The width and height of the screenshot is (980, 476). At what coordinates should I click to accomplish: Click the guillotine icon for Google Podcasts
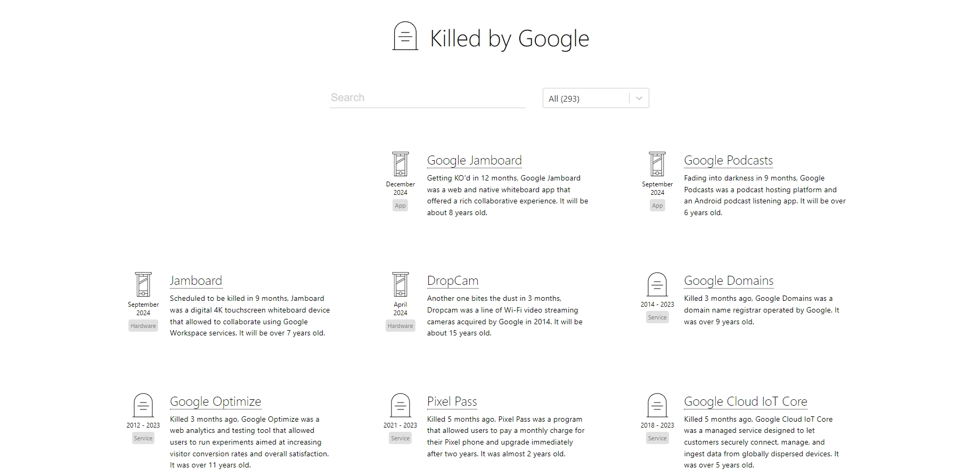click(657, 164)
